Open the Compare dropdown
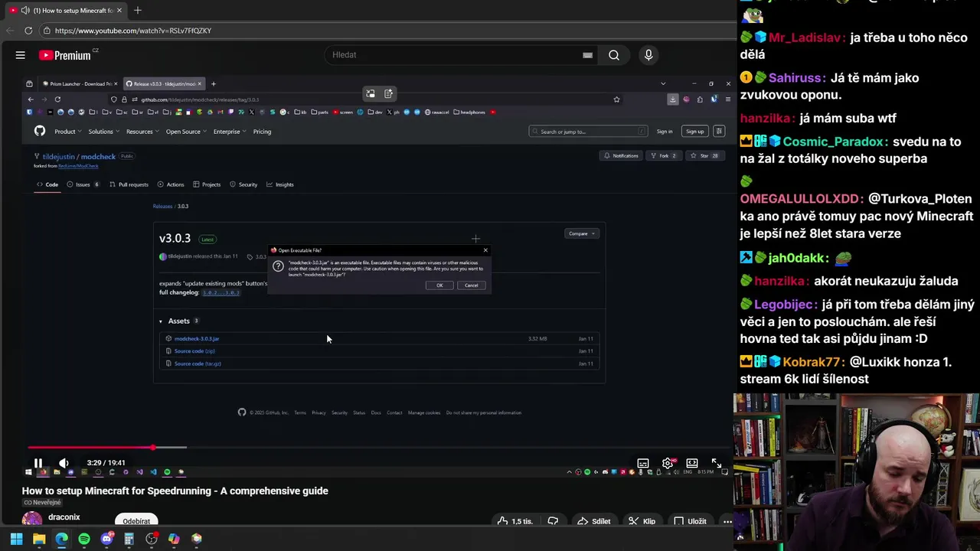 tap(581, 233)
